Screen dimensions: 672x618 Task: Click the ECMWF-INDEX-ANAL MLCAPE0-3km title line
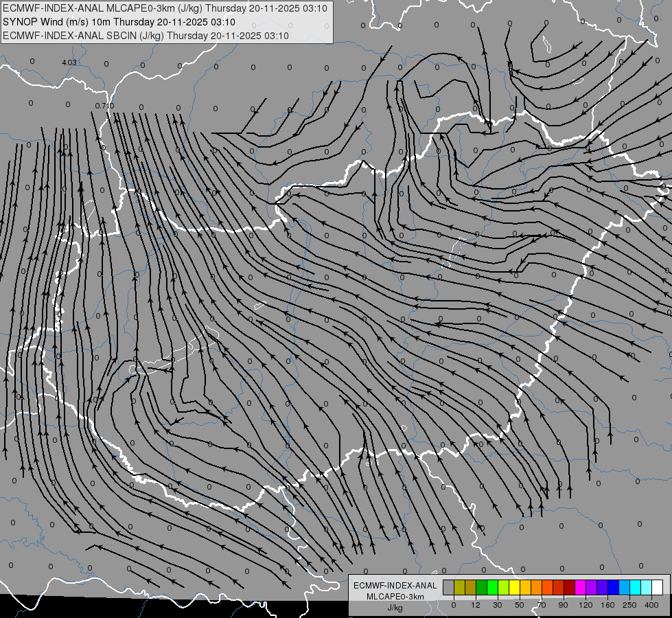165,8
